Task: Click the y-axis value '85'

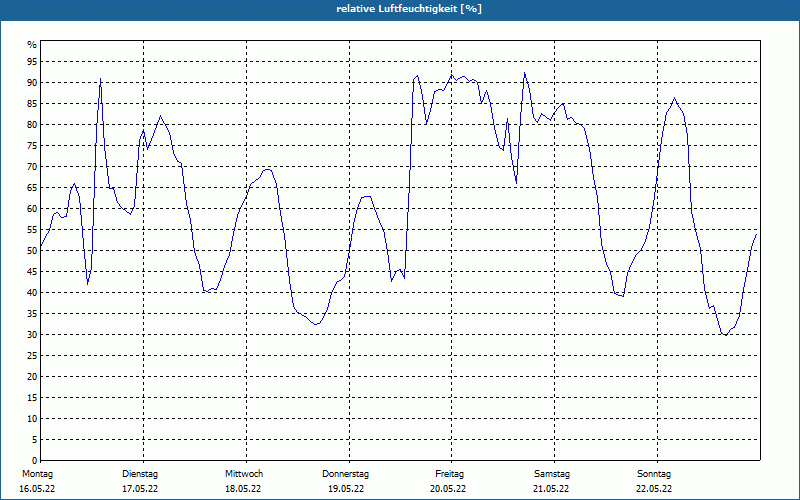Action: click(x=32, y=104)
